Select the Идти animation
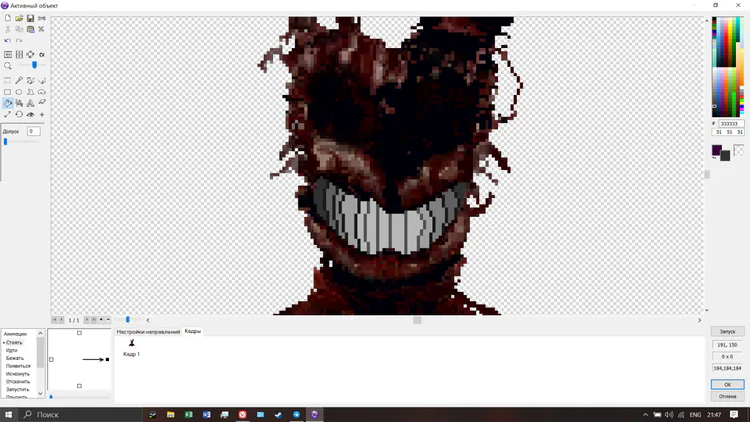The width and height of the screenshot is (750, 422). (11, 350)
